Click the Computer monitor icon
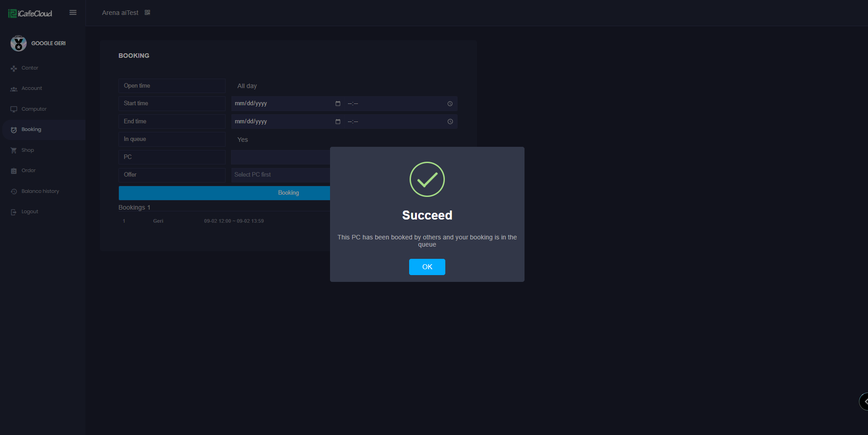This screenshot has height=435, width=868. (x=14, y=109)
